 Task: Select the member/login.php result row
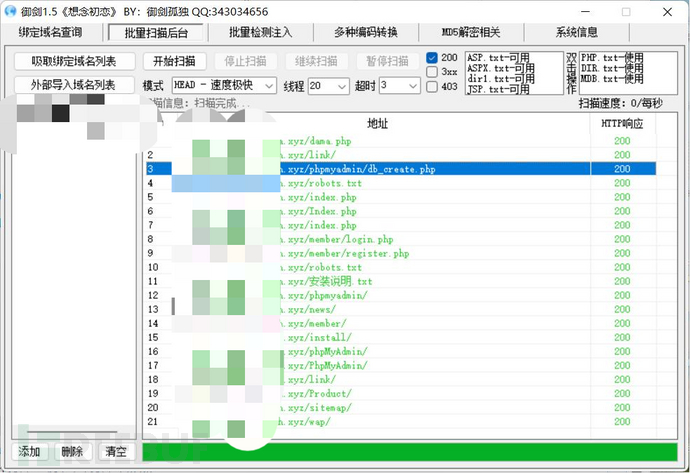tap(401, 239)
